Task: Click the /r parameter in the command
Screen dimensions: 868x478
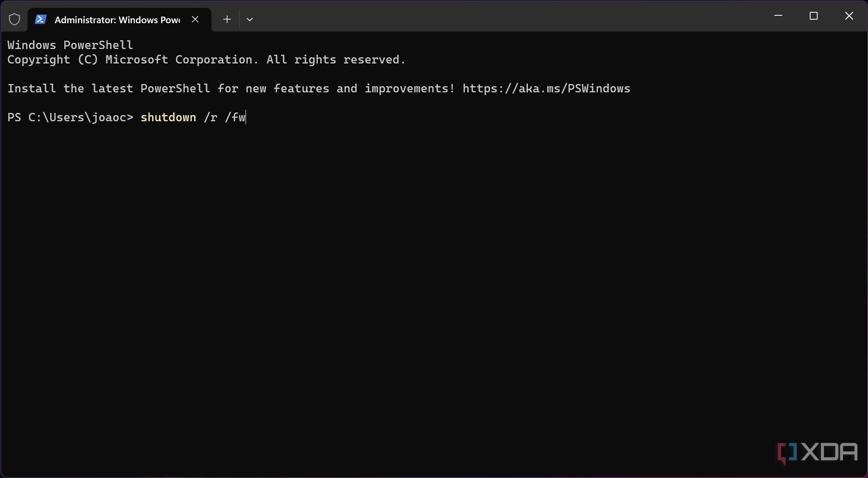Action: [211, 117]
